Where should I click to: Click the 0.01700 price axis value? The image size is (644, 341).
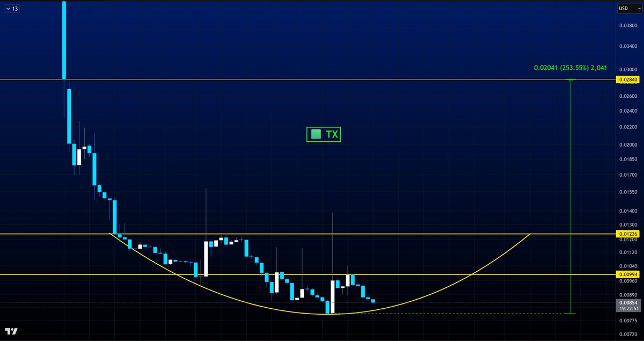point(628,175)
